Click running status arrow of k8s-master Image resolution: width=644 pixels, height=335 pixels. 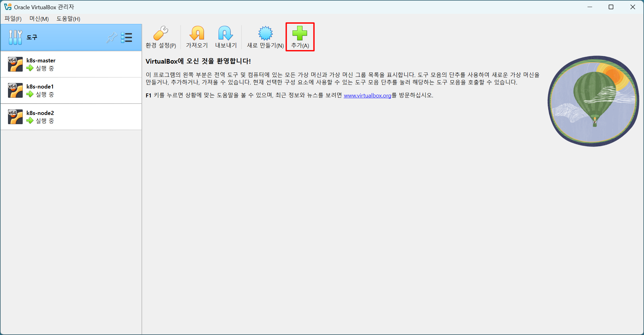(30, 68)
